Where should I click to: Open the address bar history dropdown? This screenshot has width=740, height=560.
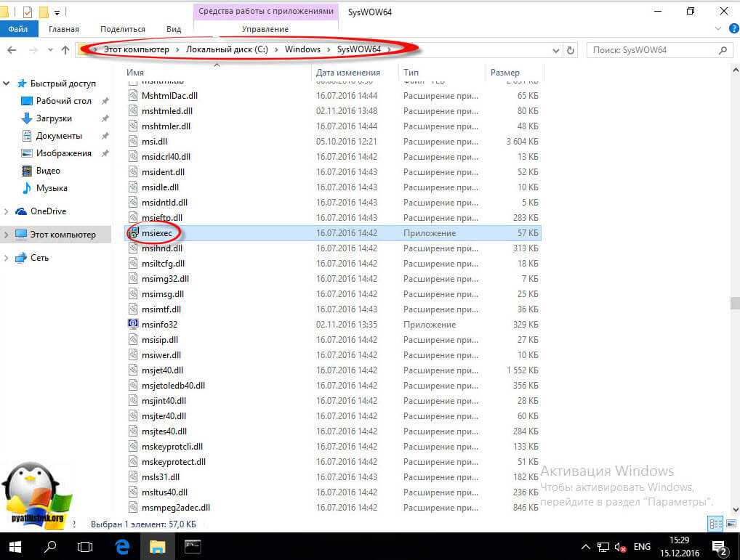555,50
